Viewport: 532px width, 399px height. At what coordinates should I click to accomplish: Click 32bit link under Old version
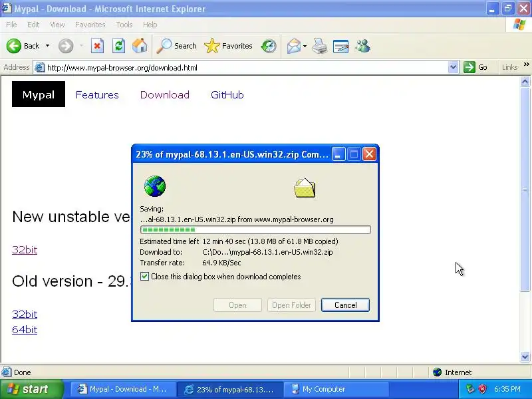click(25, 314)
